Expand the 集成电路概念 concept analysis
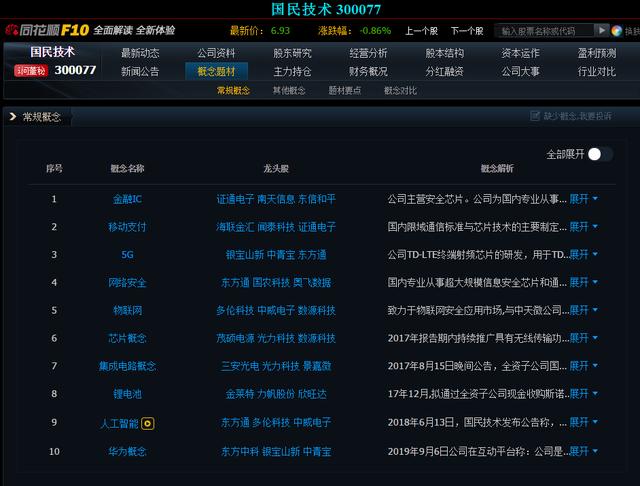 tap(583, 366)
